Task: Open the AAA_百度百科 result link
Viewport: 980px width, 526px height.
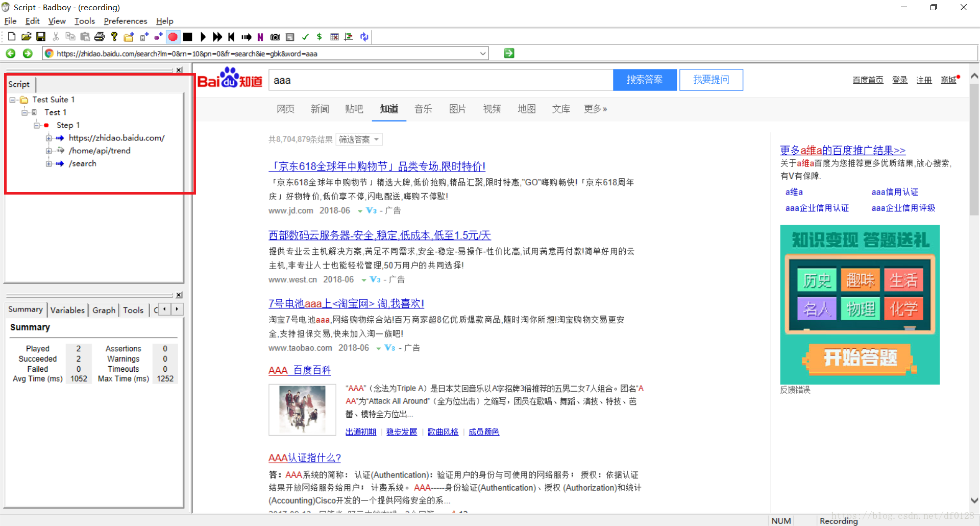Action: pyautogui.click(x=300, y=370)
